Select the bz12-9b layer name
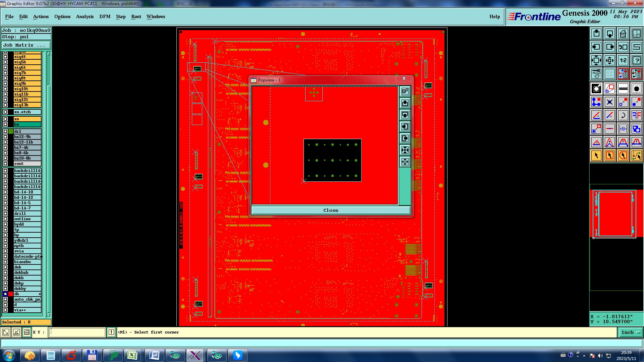The height and width of the screenshot is (362, 644). coord(27,137)
